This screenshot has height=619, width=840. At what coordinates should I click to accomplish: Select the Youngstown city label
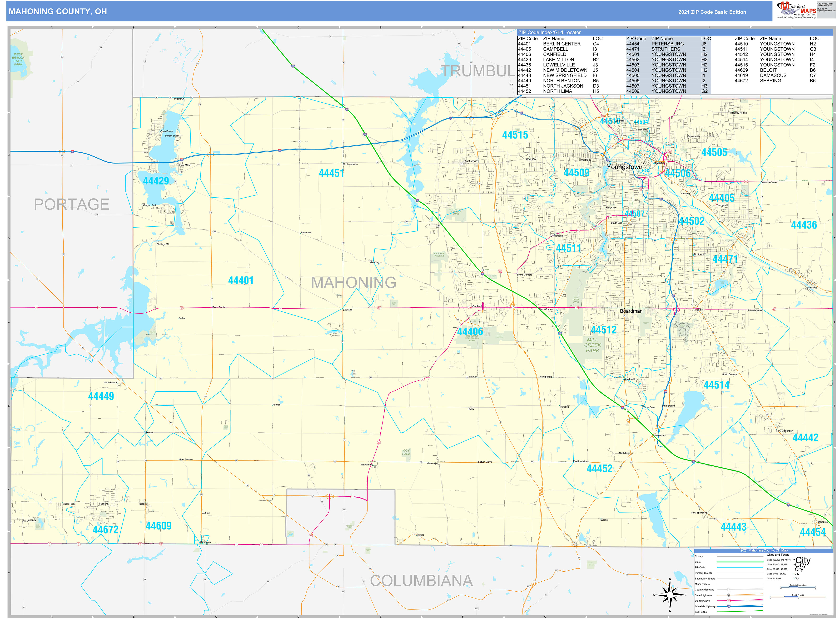click(x=624, y=167)
